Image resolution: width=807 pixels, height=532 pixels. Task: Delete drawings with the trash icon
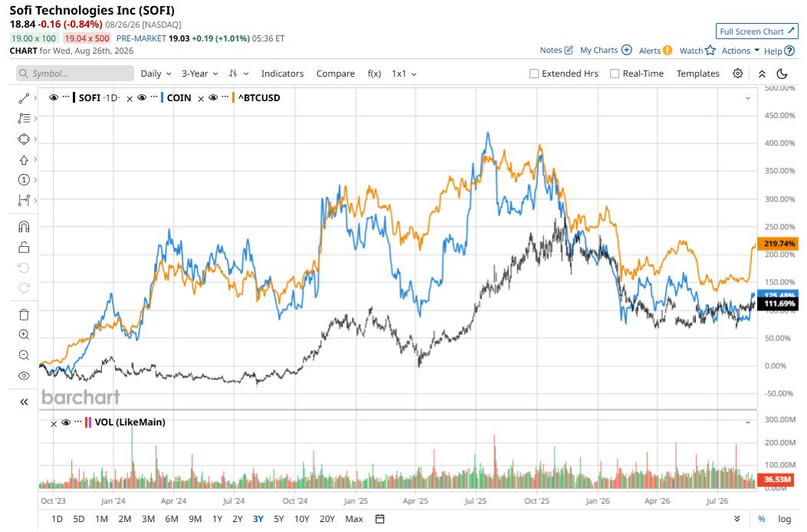[24, 314]
